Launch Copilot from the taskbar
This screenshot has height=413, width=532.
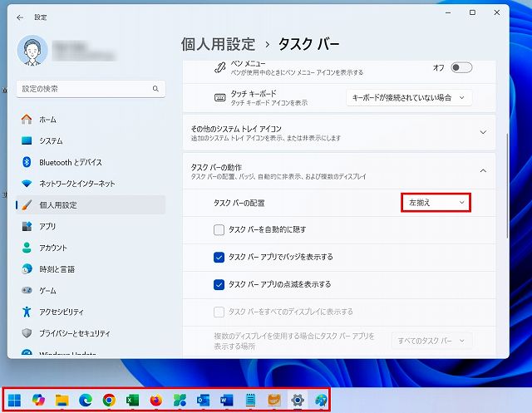click(x=38, y=400)
